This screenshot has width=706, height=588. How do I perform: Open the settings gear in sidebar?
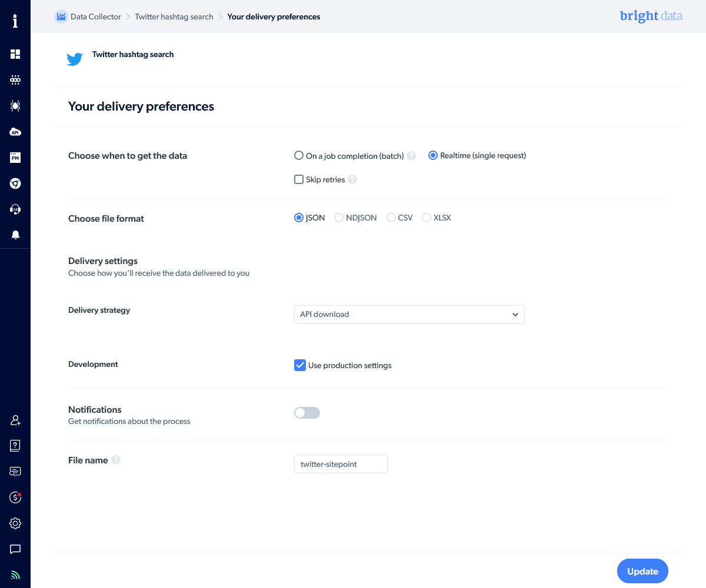[x=15, y=523]
